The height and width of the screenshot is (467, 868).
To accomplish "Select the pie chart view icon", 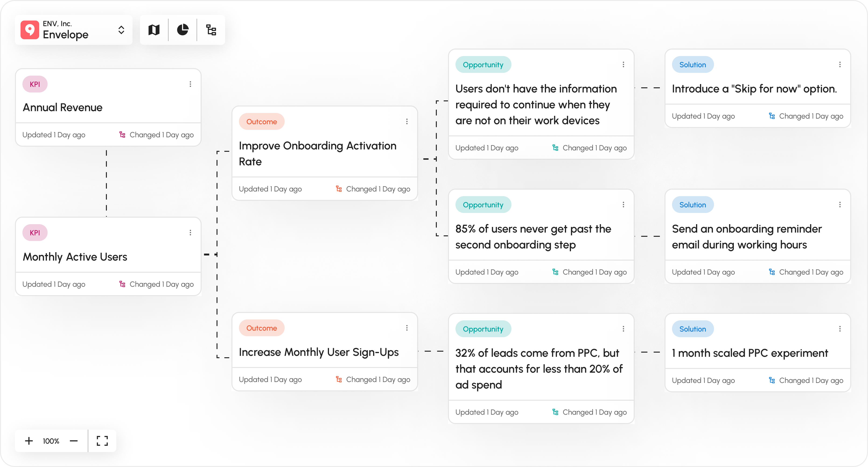I will (x=183, y=30).
